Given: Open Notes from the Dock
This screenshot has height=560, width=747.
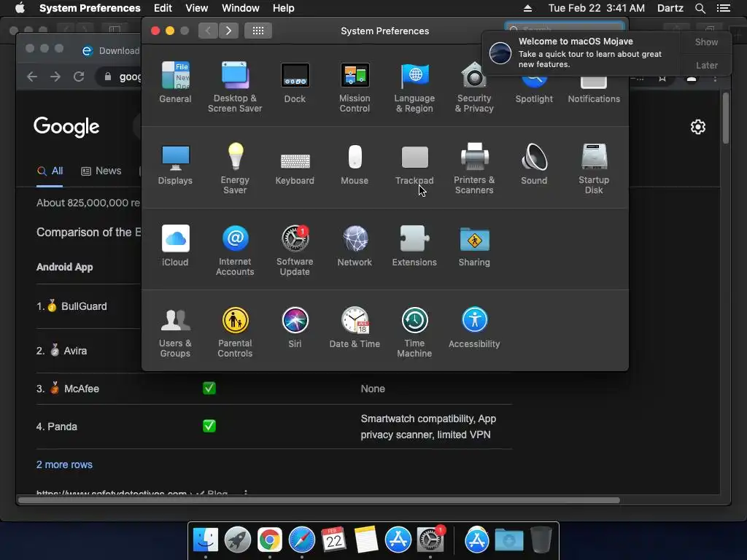Looking at the screenshot, I should [x=366, y=540].
